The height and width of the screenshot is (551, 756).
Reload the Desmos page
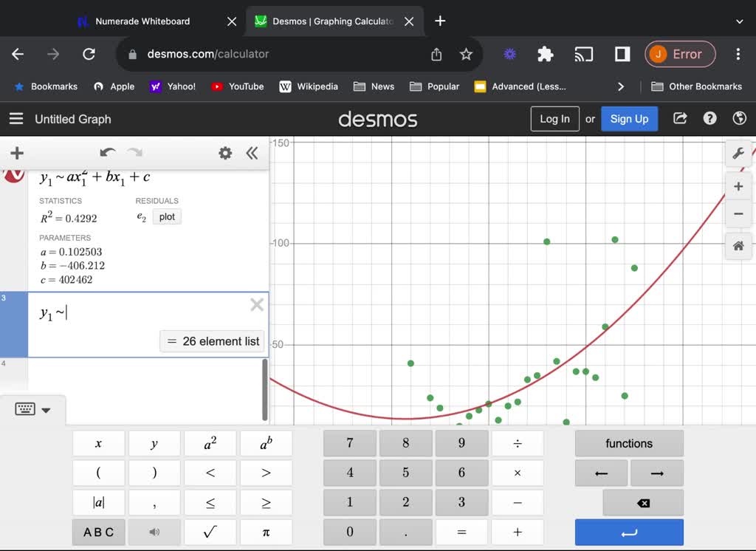point(89,54)
